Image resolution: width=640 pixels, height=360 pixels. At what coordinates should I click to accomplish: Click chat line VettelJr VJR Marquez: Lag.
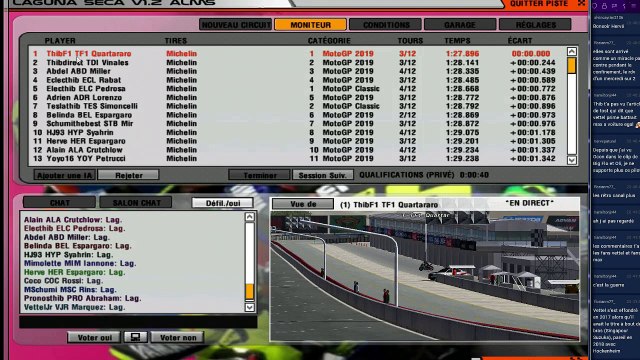[x=74, y=307]
